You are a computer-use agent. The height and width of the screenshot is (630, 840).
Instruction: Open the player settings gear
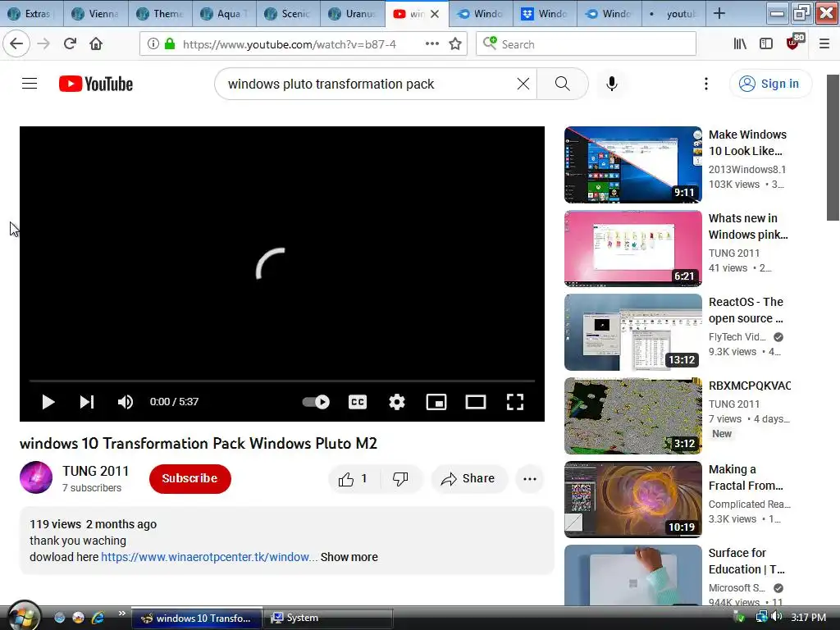point(397,402)
